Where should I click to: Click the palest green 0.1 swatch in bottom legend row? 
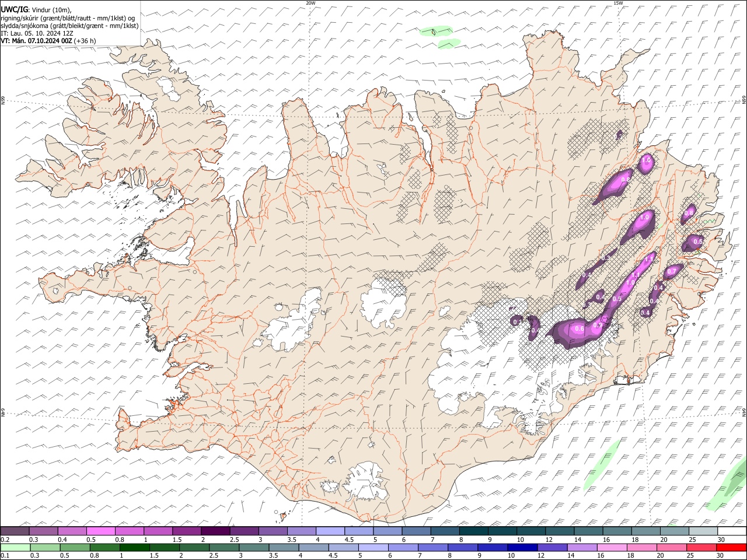15,547
